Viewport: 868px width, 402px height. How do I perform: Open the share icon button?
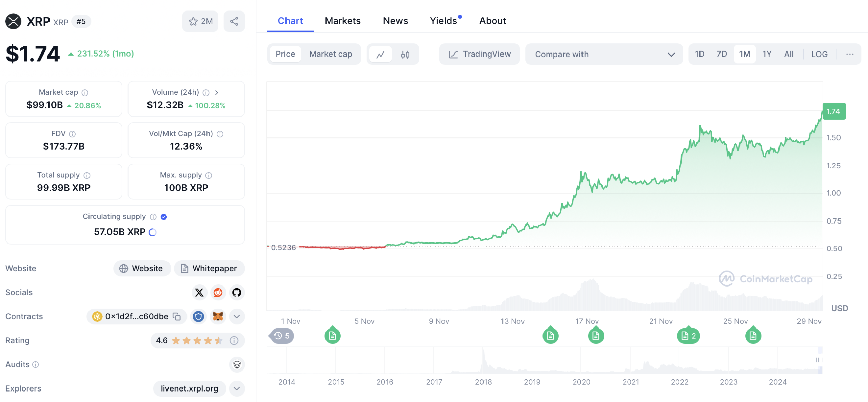[x=234, y=21]
